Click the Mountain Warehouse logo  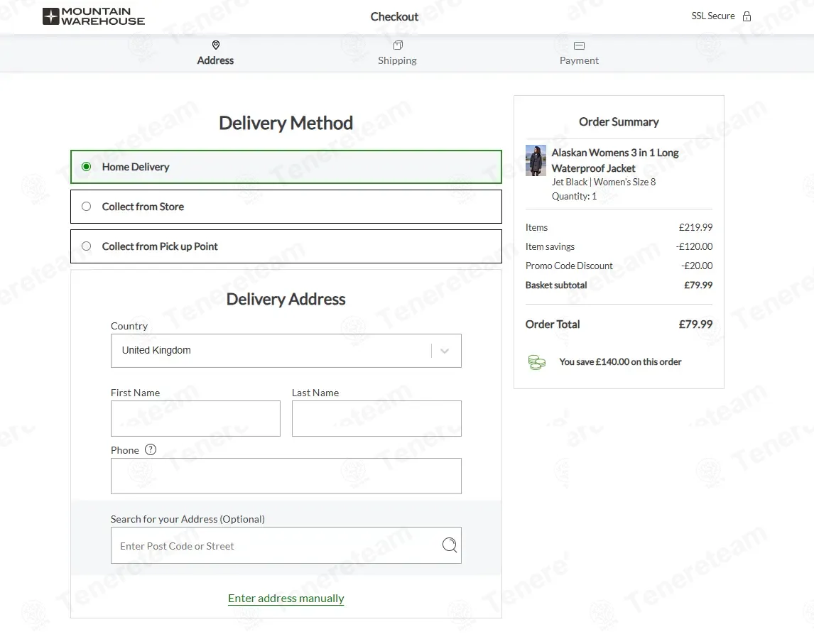[94, 16]
